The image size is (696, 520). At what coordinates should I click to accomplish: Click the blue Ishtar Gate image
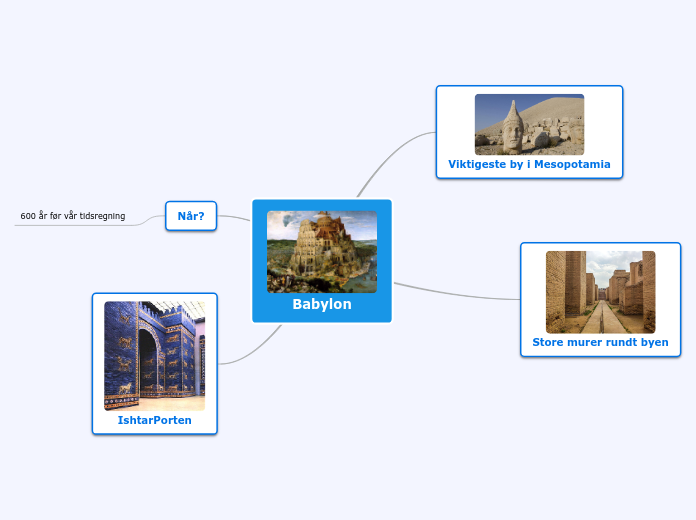click(154, 356)
